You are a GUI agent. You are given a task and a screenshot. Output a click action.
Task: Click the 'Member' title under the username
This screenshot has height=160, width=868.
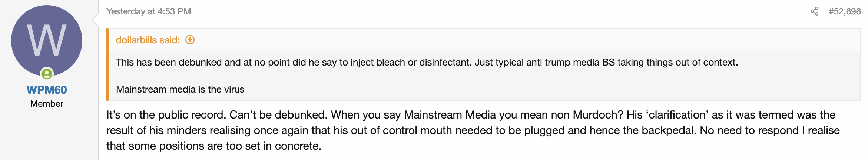47,104
